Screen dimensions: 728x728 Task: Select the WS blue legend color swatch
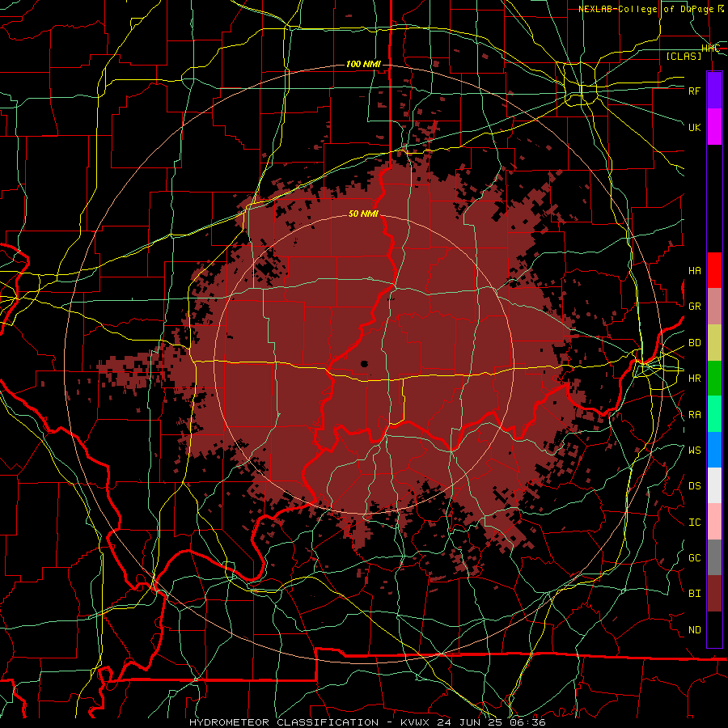click(x=714, y=450)
